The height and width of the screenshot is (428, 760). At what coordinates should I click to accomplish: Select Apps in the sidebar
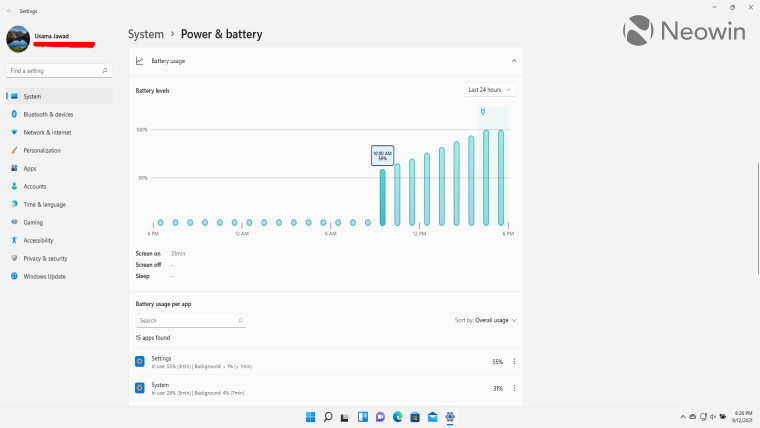(59, 168)
